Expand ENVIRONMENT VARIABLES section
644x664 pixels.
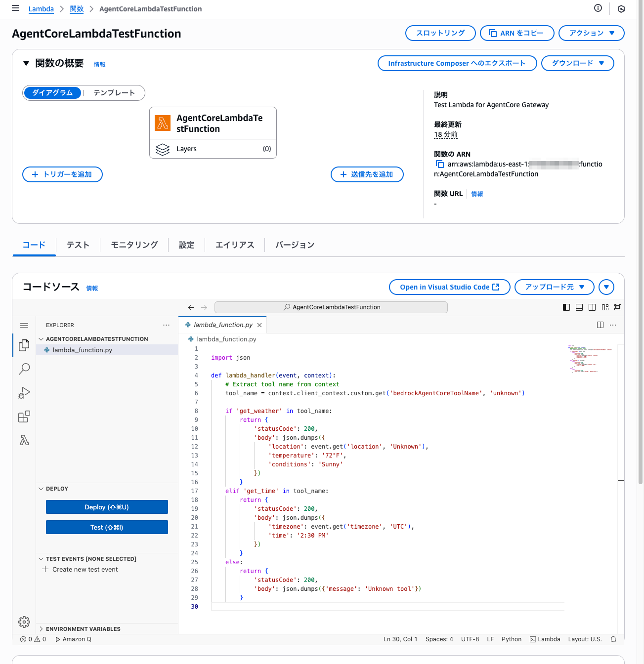coord(107,629)
